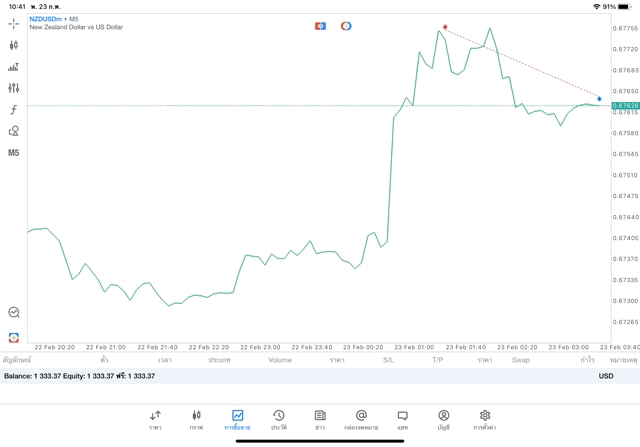640x447 pixels.
Task: Switch to the ราคา quotes tab
Action: click(155, 419)
